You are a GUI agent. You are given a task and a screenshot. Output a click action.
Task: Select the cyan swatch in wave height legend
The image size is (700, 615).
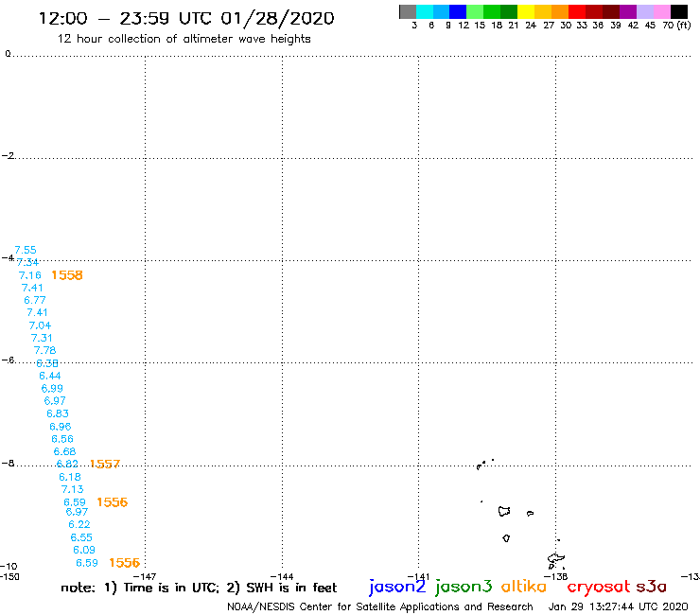(x=425, y=11)
